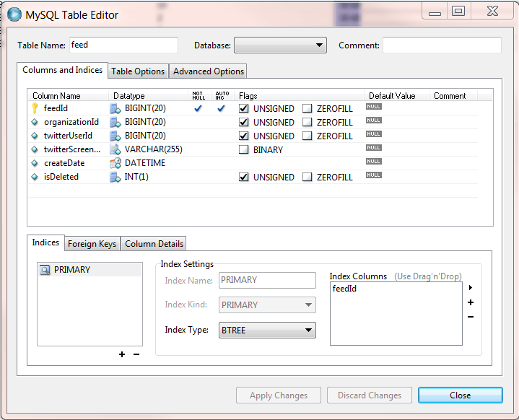Open the Index Kind PRIMARY dropdown
519x420 pixels.
pyautogui.click(x=267, y=305)
